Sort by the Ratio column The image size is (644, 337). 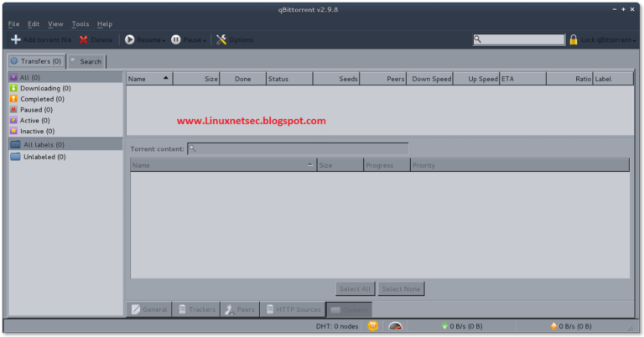(569, 79)
